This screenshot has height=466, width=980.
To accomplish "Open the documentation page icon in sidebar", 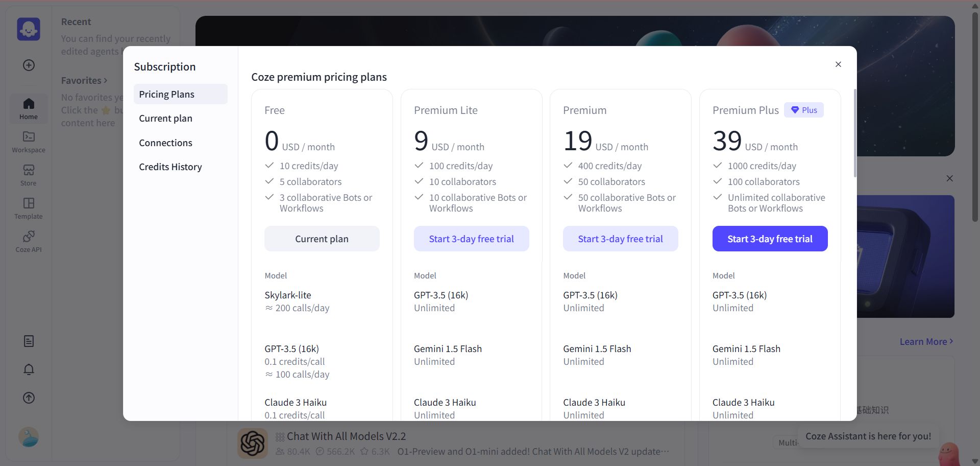I will point(29,341).
